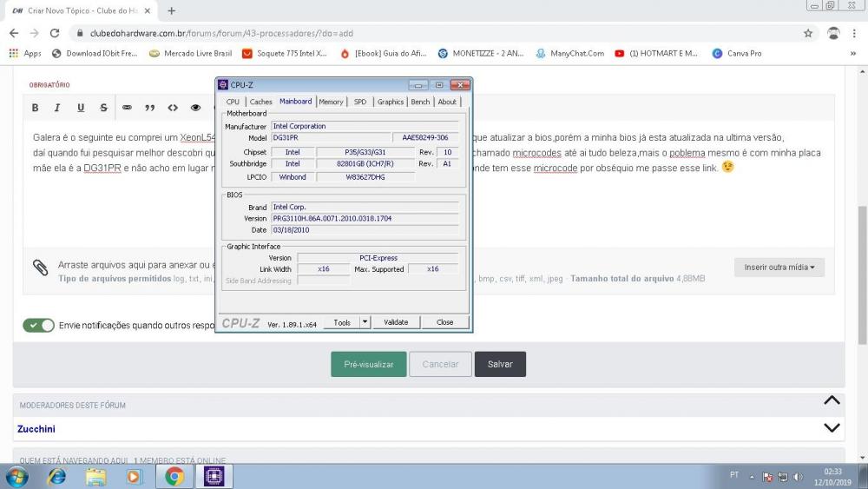The image size is (868, 489).
Task: Open the Apps bookmark shortcut
Action: click(25, 53)
